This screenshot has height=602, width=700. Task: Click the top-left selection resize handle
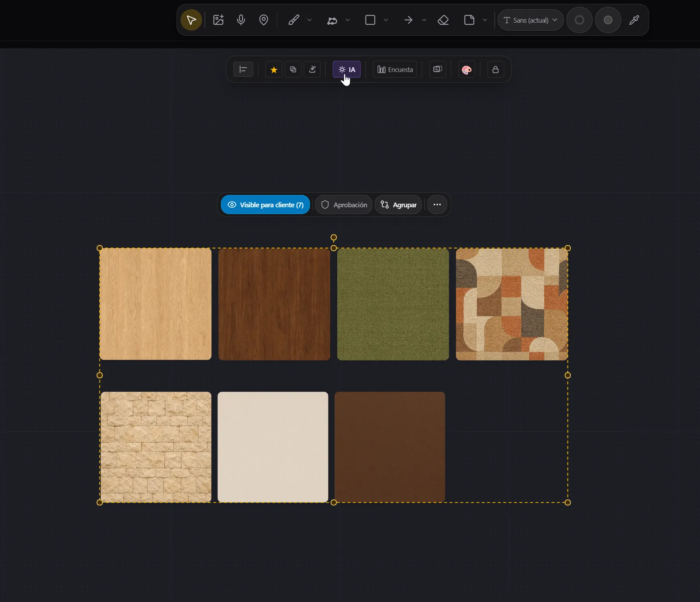pyautogui.click(x=100, y=248)
